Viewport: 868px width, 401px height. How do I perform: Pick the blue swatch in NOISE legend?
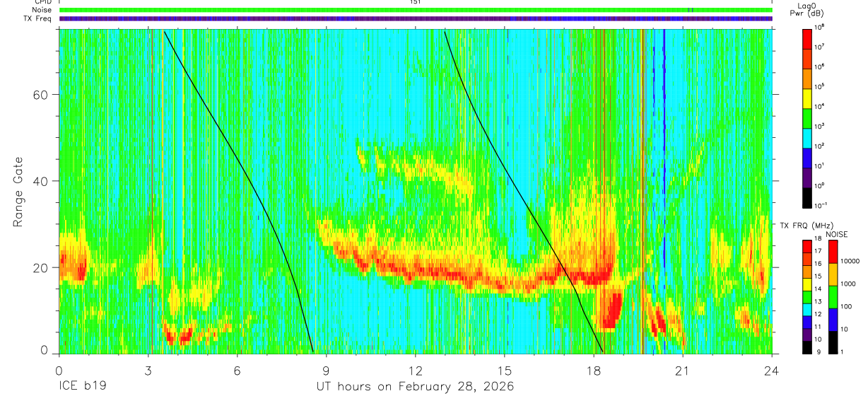point(833,319)
